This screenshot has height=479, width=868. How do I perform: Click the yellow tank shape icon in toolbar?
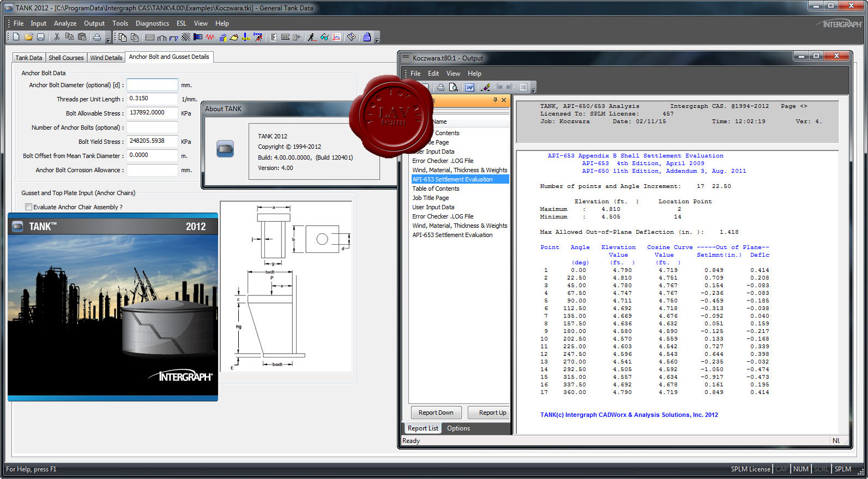click(x=234, y=37)
